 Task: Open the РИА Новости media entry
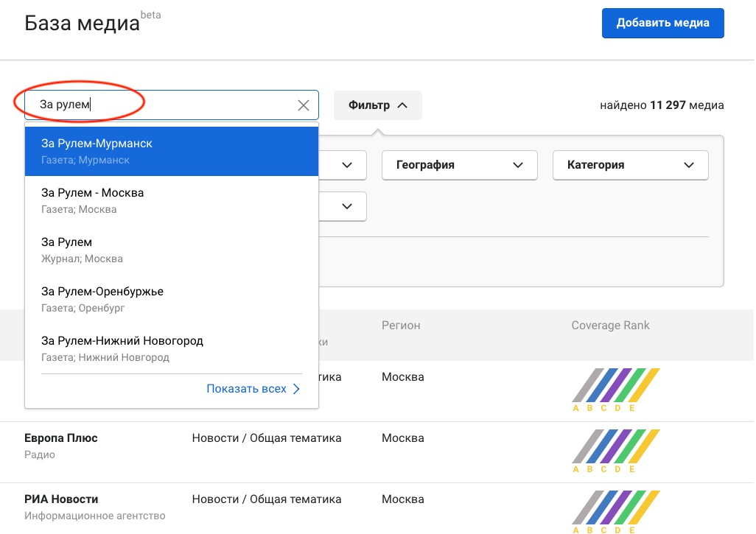(x=61, y=499)
